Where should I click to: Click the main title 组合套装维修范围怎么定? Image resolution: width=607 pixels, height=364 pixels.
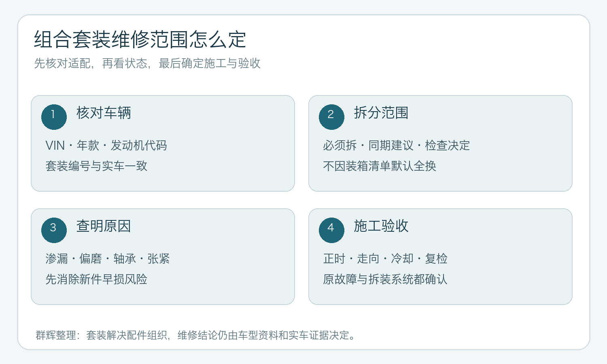pyautogui.click(x=140, y=40)
